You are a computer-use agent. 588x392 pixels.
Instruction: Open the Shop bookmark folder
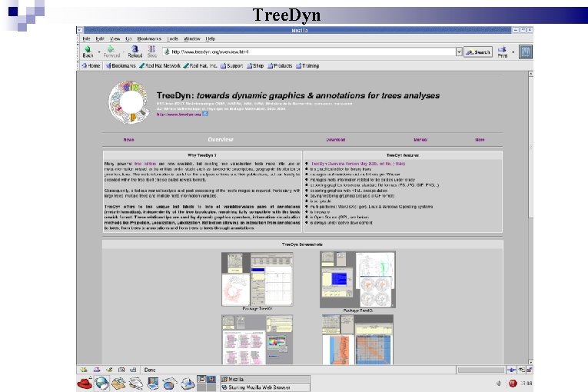point(255,65)
